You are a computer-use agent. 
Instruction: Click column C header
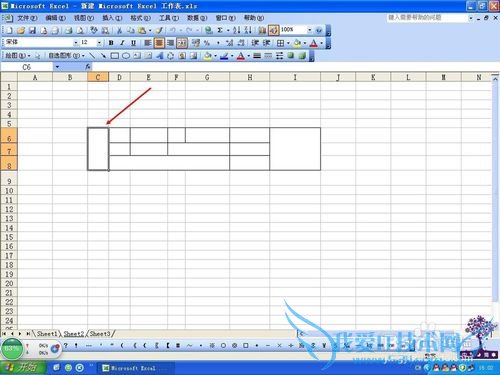(98, 77)
